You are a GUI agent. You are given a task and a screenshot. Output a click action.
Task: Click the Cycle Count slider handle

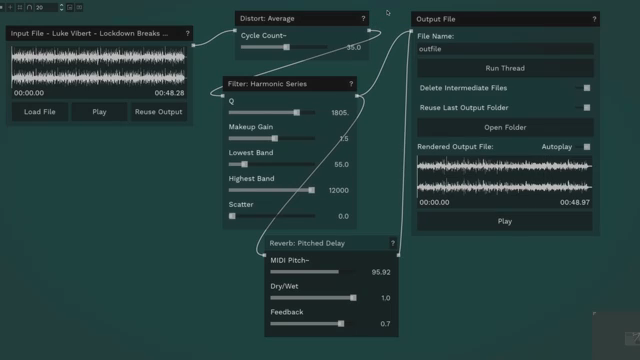pyautogui.click(x=287, y=47)
